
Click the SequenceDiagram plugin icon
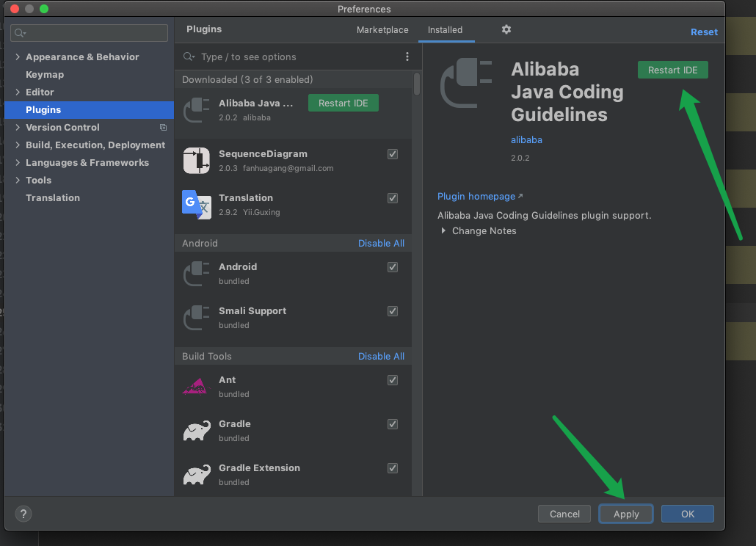click(x=196, y=161)
